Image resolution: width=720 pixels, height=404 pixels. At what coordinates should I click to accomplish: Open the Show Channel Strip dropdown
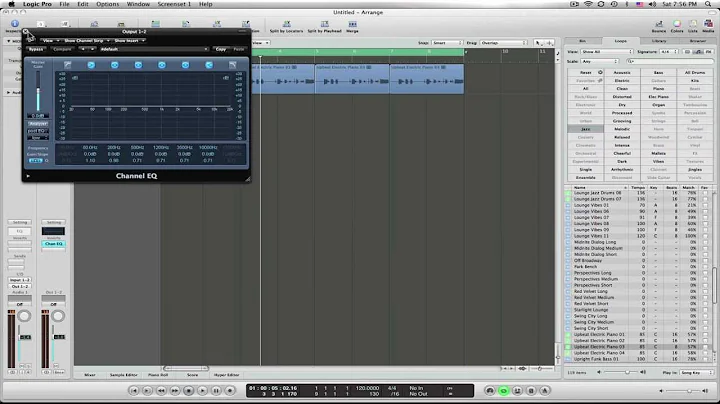coord(86,40)
